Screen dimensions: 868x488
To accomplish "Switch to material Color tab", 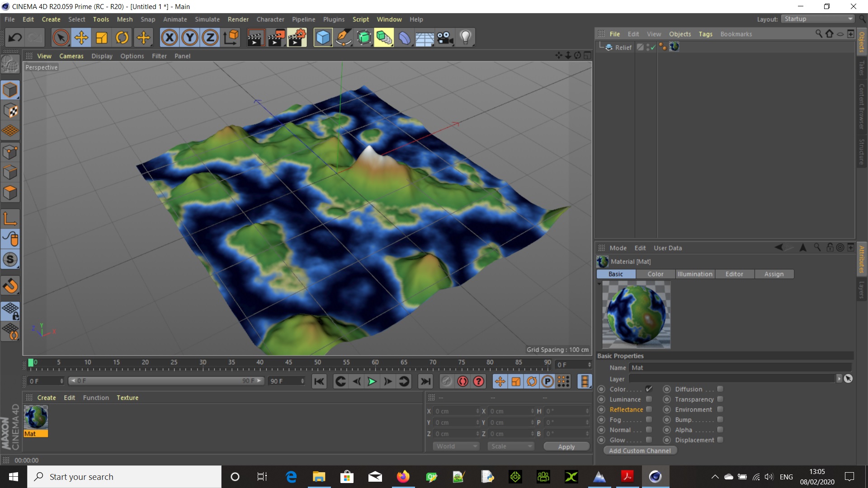I will click(x=655, y=274).
